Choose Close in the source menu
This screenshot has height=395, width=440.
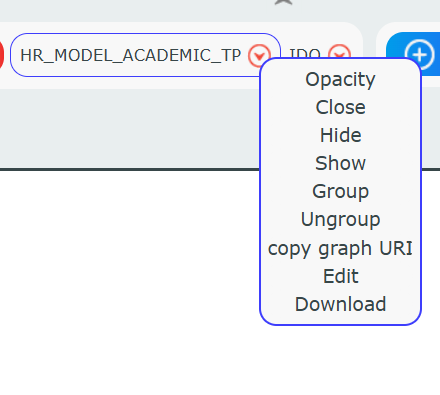click(x=340, y=107)
